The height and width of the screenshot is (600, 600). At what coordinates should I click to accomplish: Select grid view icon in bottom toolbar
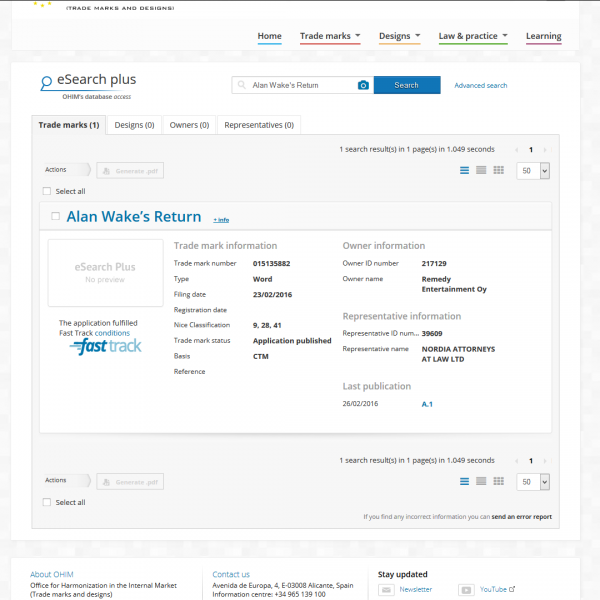(498, 481)
